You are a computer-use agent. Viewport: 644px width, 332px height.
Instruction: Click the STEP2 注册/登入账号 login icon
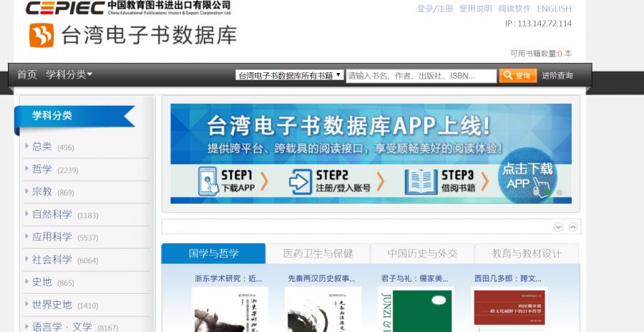[301, 181]
